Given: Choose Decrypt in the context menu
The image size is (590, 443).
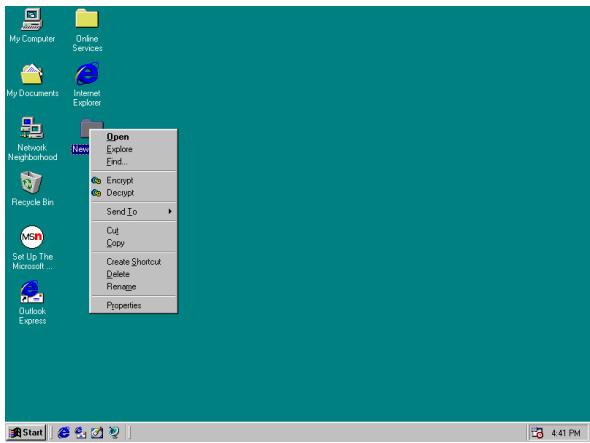Looking at the screenshot, I should [x=133, y=193].
